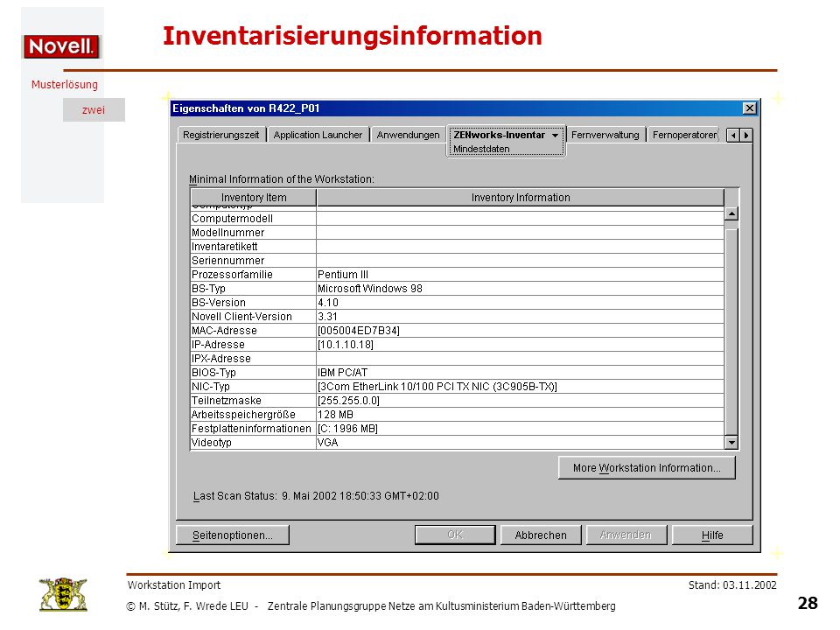Click the inventory table scroll-up arrow

[x=731, y=213]
